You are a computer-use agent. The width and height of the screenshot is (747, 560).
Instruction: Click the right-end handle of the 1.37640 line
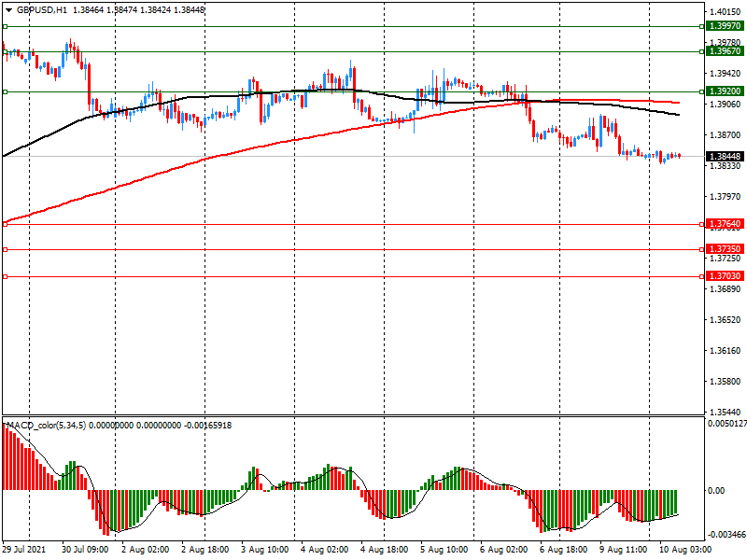click(x=702, y=224)
